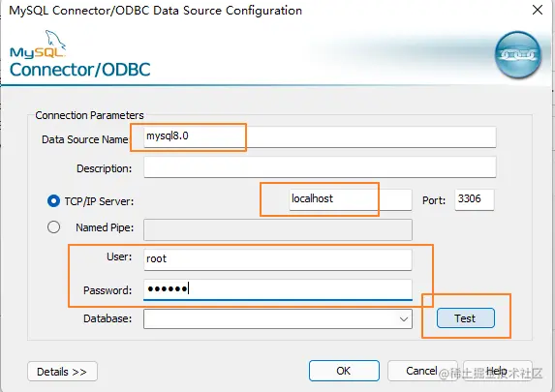The height and width of the screenshot is (392, 555).
Task: Click the round chain-link connector icon
Action: click(518, 55)
